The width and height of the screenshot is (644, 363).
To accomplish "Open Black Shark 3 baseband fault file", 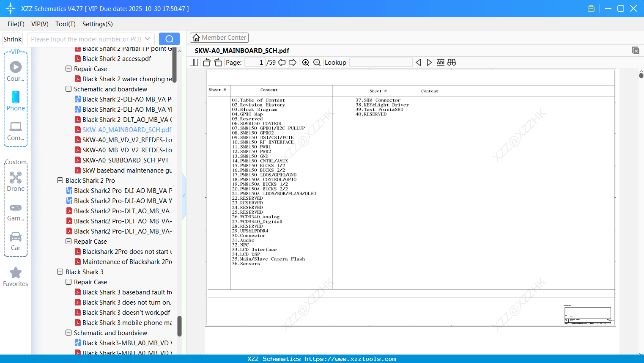I will coord(123,292).
